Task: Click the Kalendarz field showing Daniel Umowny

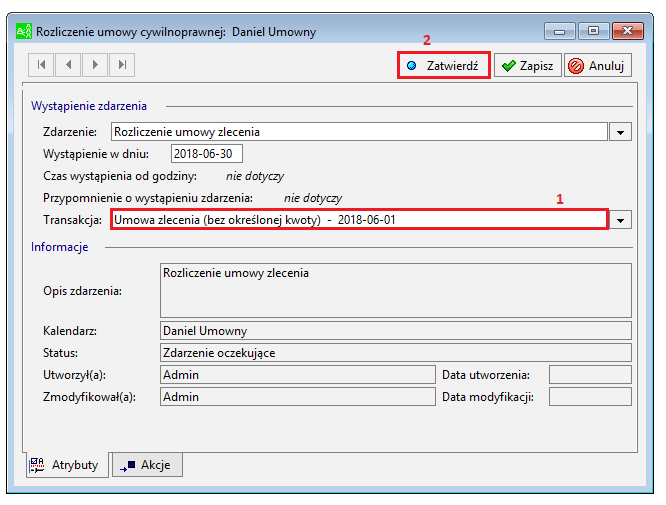Action: click(396, 330)
